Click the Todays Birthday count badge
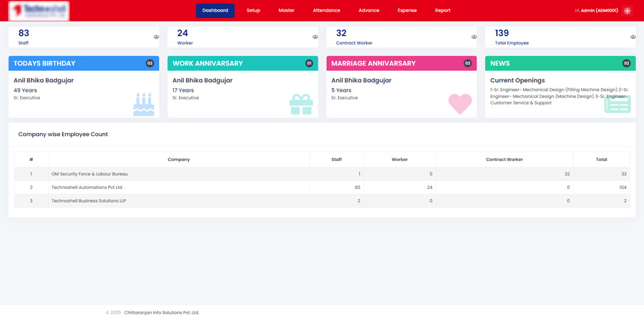The width and height of the screenshot is (644, 320). point(150,64)
